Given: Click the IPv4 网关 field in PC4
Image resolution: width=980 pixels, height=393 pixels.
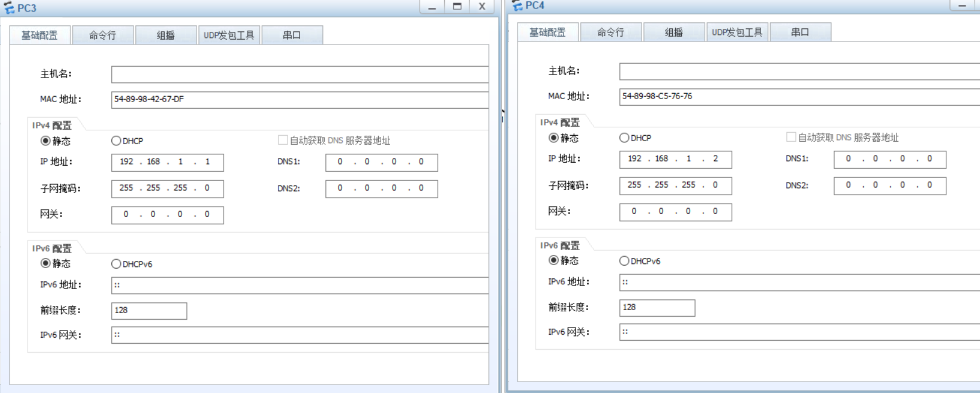Looking at the screenshot, I should coord(676,212).
